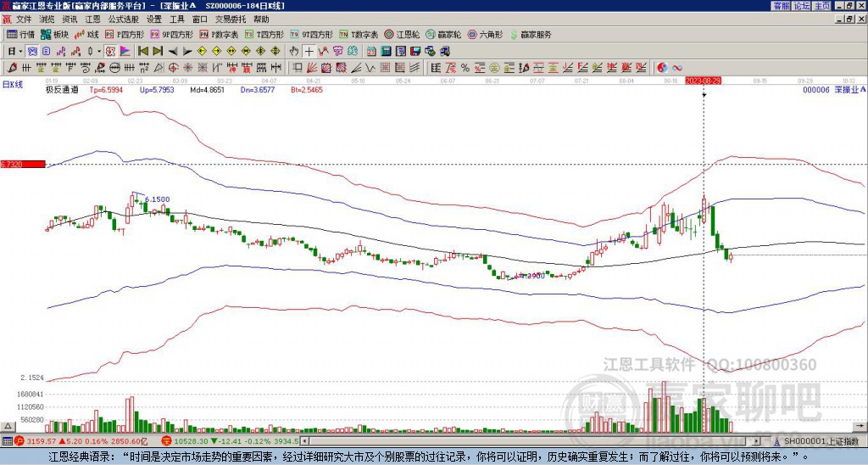This screenshot has width=868, height=465.
Task: Toggle the red 权 adjustment button
Action: [x=110, y=52]
